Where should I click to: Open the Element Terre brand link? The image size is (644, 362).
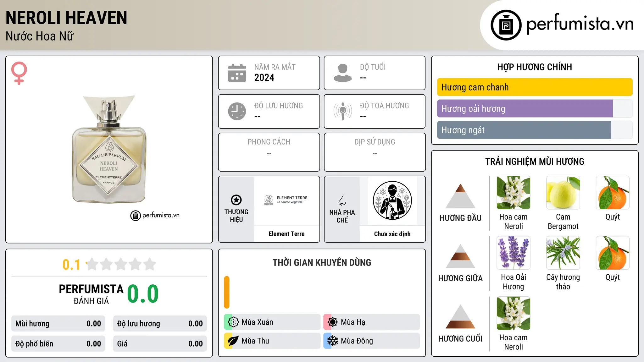286,234
